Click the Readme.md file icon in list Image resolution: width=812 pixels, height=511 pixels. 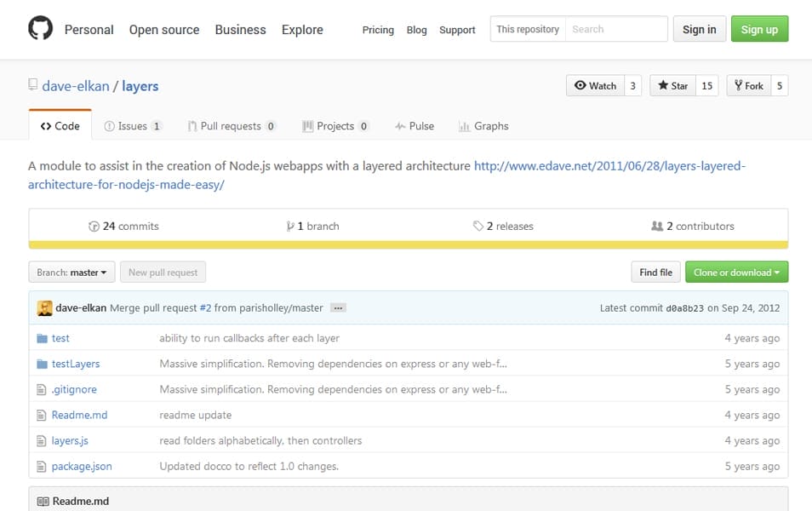click(41, 415)
